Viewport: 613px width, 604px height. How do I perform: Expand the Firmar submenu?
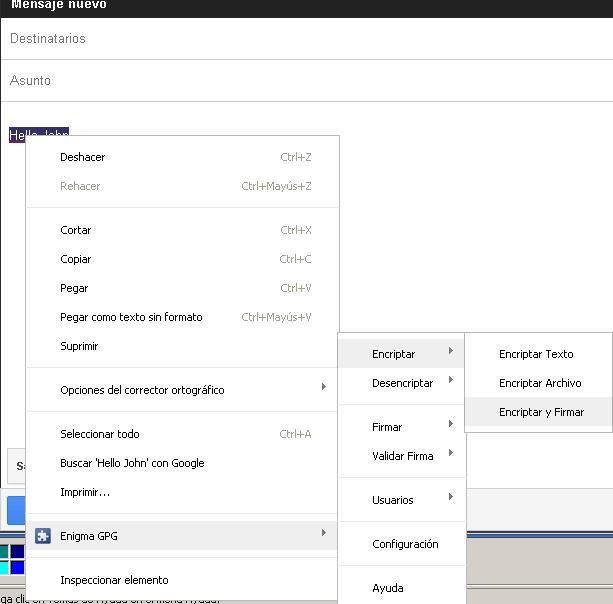(387, 427)
